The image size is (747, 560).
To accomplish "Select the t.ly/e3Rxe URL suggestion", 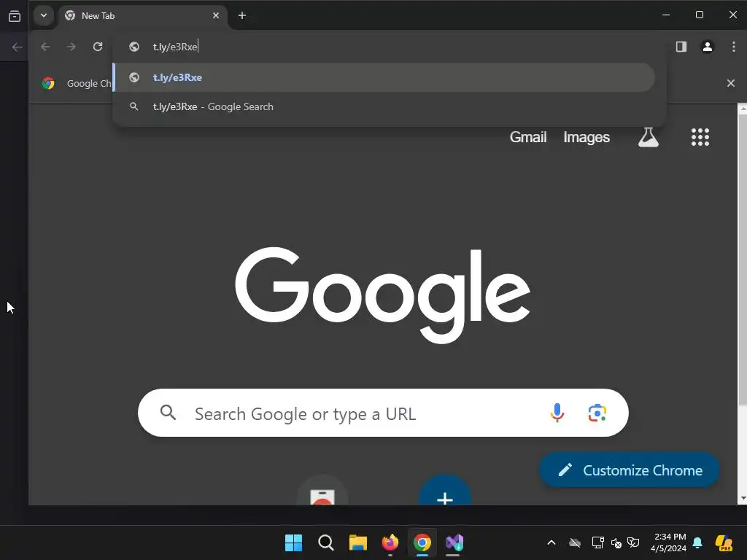I will pos(385,77).
